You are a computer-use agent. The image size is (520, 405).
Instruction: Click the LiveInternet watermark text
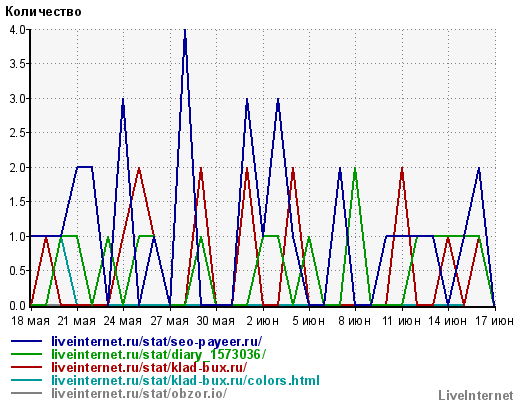(x=476, y=396)
